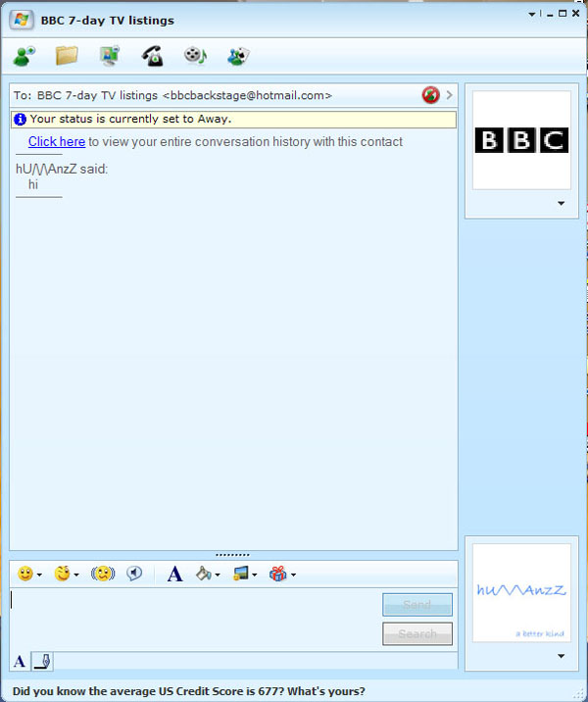Click the status info icon

(x=20, y=120)
